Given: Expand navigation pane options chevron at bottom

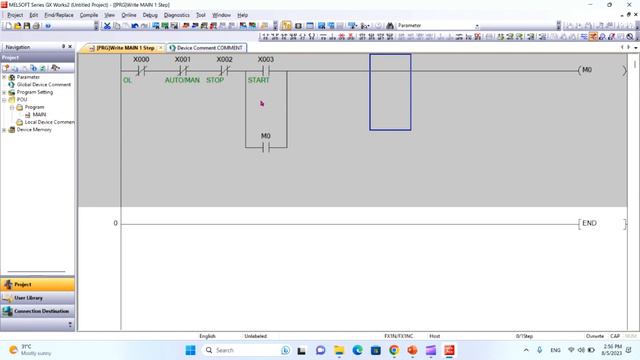Looking at the screenshot, I should tap(70, 324).
